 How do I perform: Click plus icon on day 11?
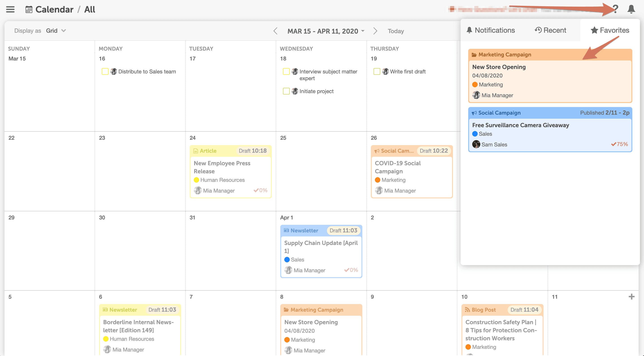[631, 297]
